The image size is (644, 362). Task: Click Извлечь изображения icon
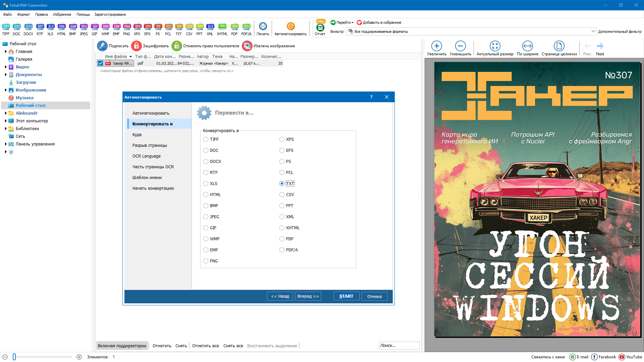pyautogui.click(x=247, y=46)
